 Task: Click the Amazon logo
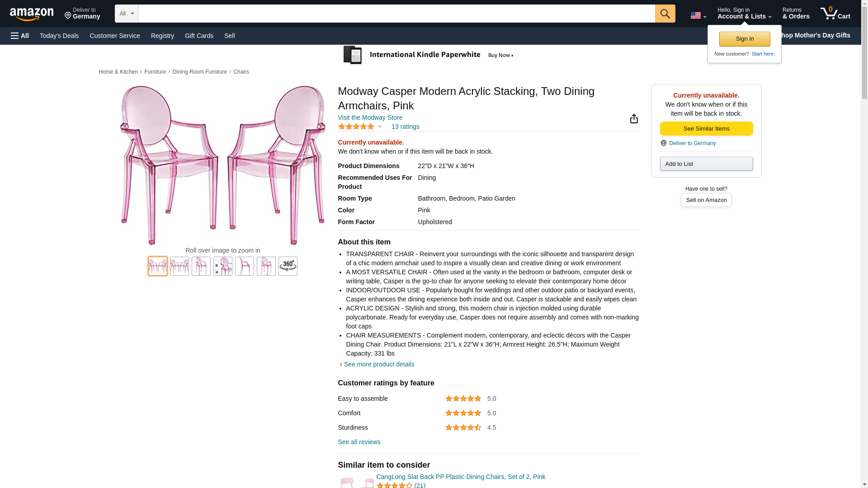click(32, 14)
